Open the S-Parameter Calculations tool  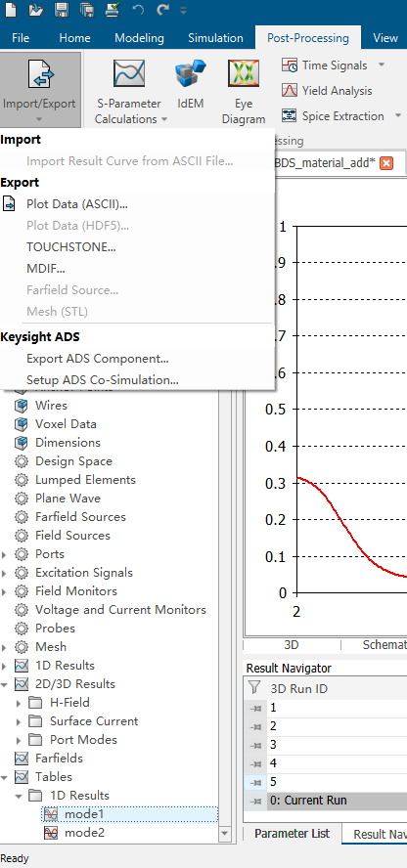tap(129, 92)
